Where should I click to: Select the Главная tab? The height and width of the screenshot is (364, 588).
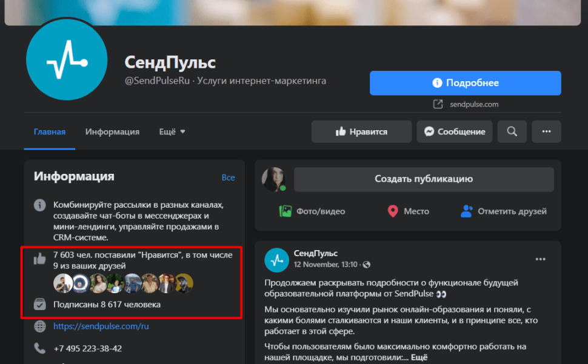pyautogui.click(x=49, y=131)
